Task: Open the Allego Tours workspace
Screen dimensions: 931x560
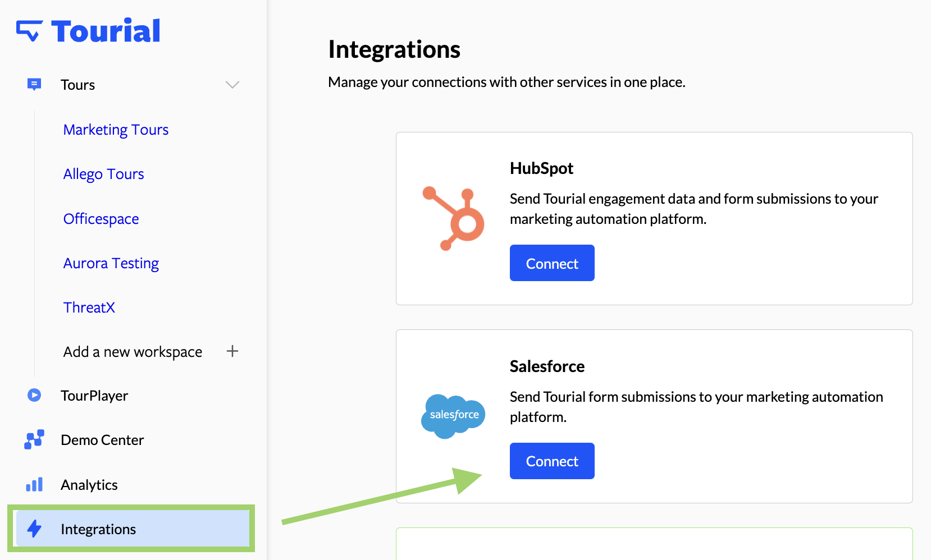Action: [x=104, y=174]
